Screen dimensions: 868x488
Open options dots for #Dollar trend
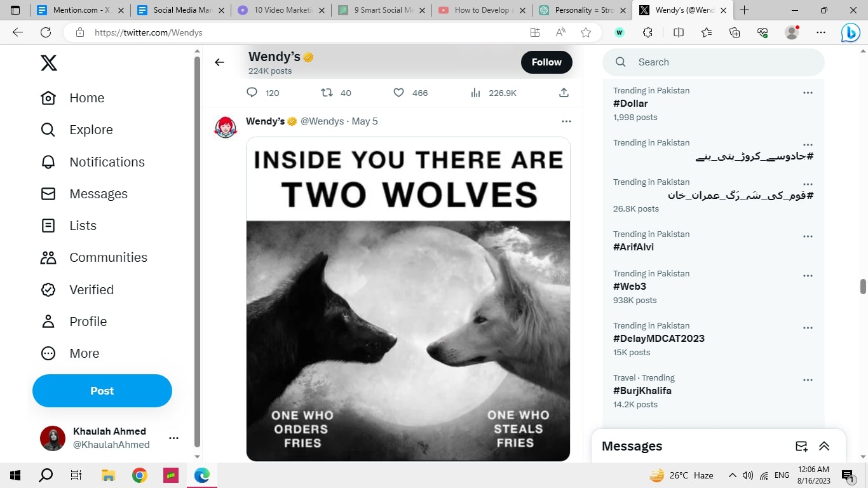coord(808,93)
